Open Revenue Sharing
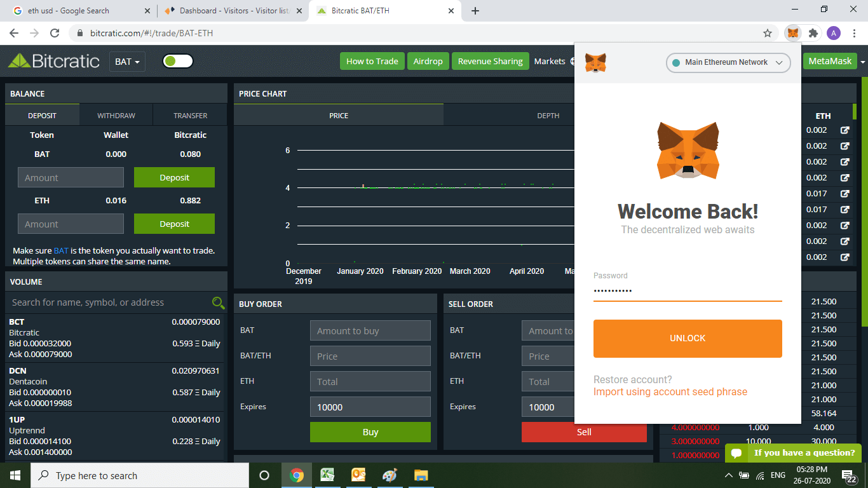Viewport: 868px width, 488px height. [x=490, y=61]
